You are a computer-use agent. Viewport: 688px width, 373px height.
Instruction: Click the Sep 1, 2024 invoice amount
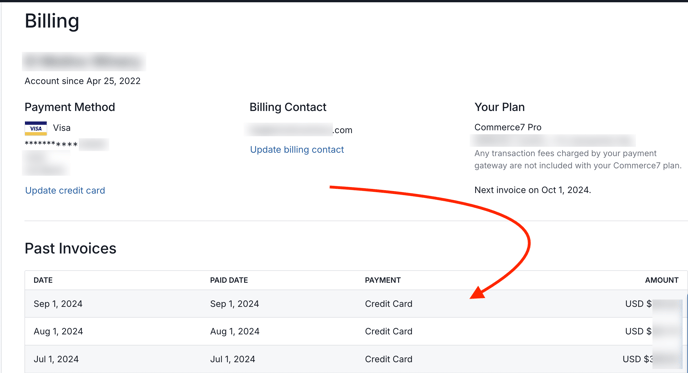pos(652,304)
